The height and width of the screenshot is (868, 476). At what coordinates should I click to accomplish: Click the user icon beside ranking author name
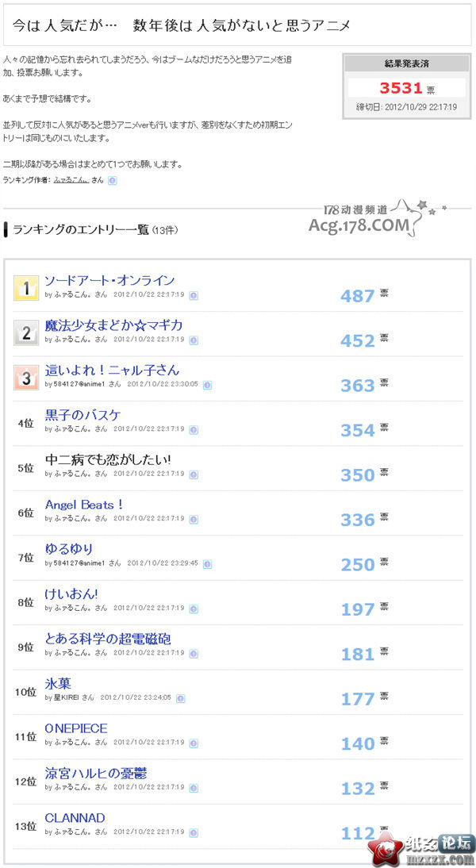[113, 180]
